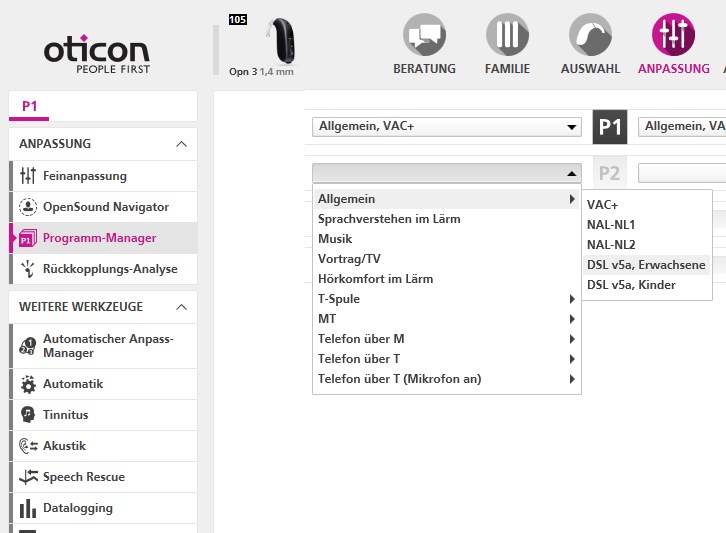Click the Feinanpassung sliders icon
This screenshot has width=726, height=533.
[x=28, y=176]
